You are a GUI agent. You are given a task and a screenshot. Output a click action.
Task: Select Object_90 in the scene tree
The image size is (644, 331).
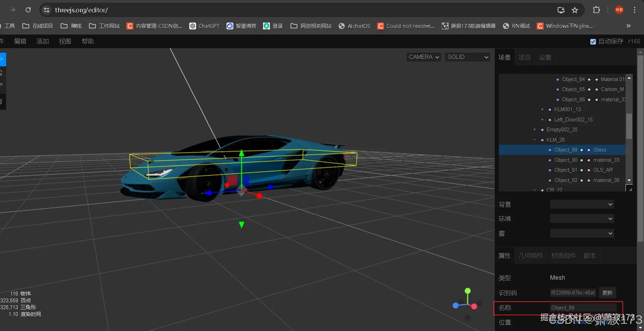coord(566,160)
